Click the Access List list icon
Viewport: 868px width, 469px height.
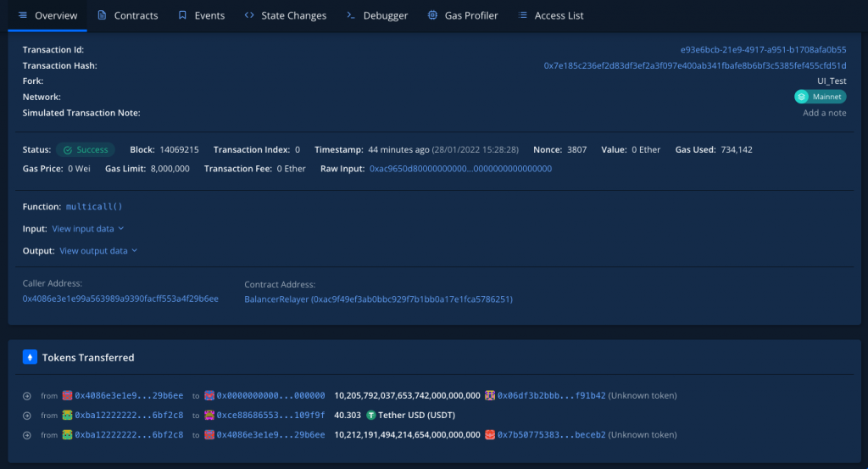pyautogui.click(x=522, y=15)
